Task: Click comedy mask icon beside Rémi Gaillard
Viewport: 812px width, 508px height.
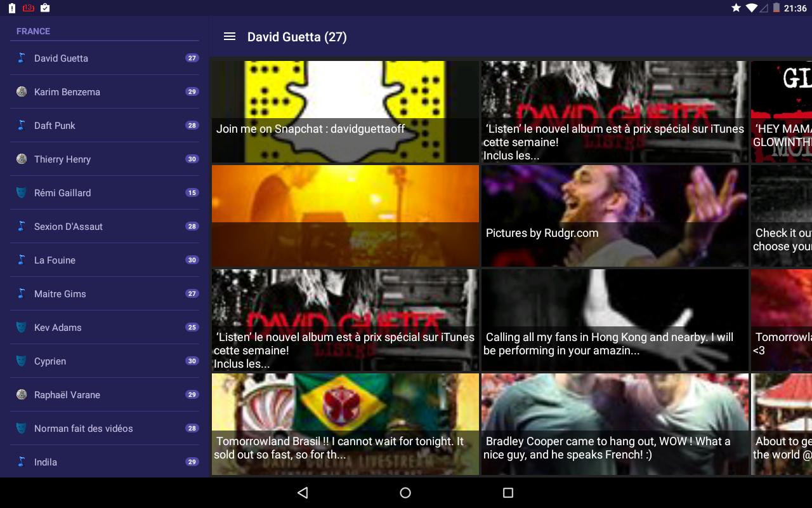Action: pos(21,192)
